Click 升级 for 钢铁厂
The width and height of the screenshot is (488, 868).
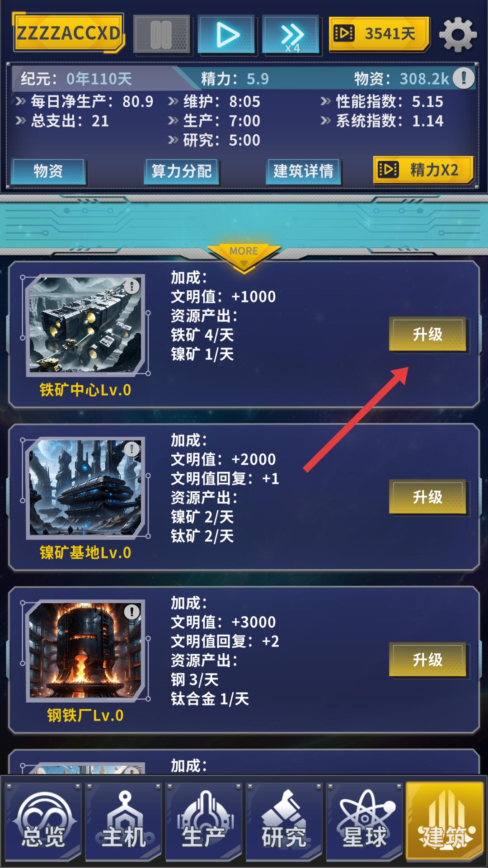tap(427, 660)
